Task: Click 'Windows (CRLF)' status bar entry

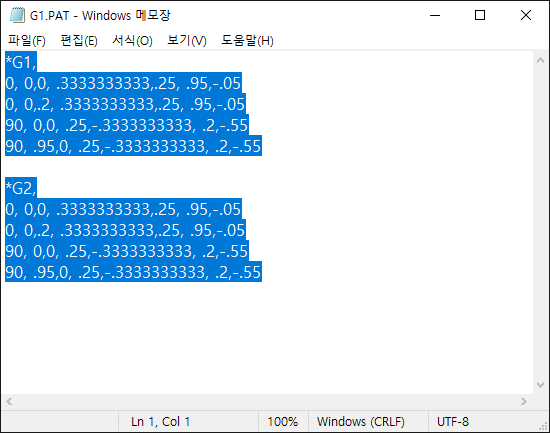Action: pyautogui.click(x=361, y=421)
